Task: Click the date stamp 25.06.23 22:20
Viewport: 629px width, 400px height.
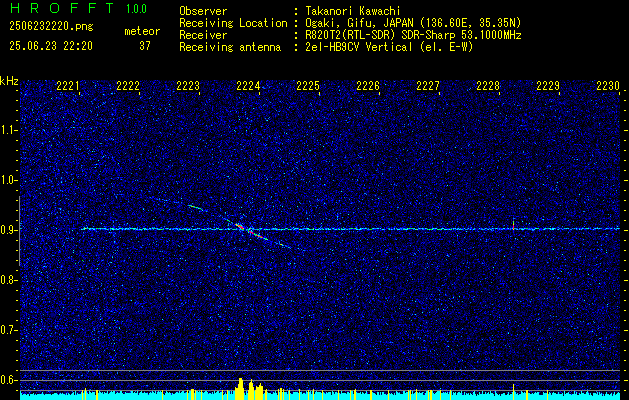Action: tap(51, 46)
